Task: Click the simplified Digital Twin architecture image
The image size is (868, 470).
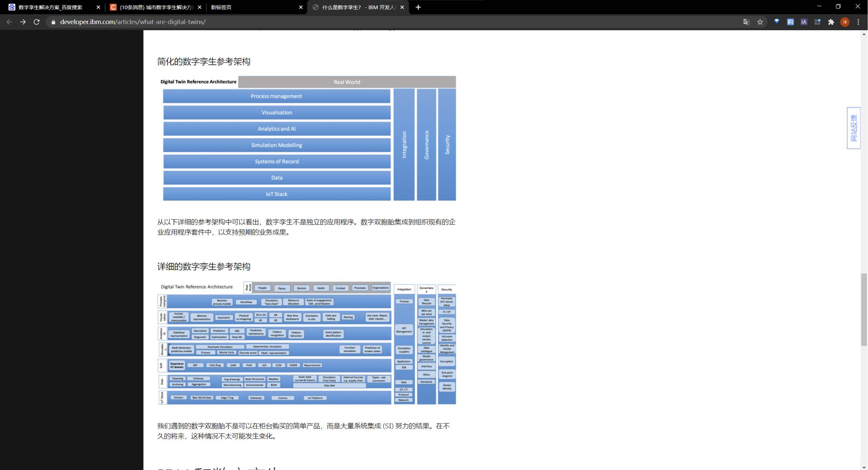Action: coord(307,138)
